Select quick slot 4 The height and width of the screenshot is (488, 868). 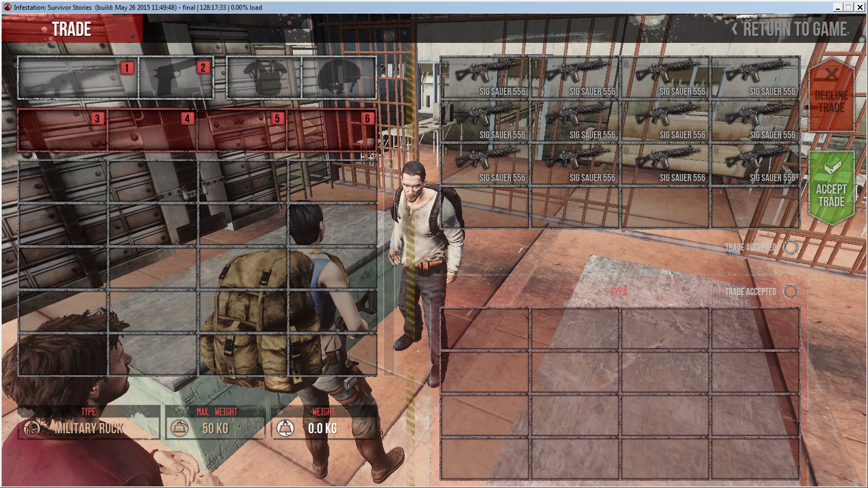tap(152, 130)
